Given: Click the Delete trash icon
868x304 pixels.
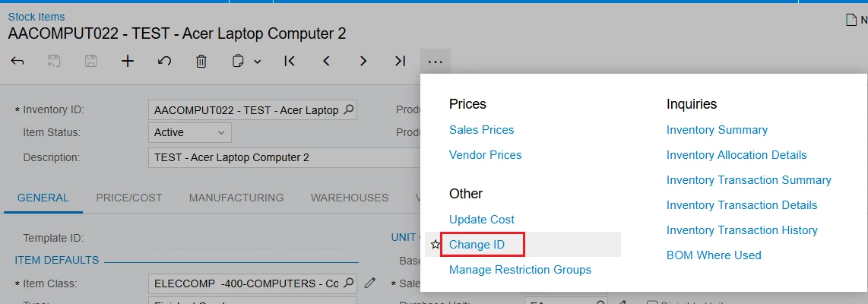Looking at the screenshot, I should [201, 61].
